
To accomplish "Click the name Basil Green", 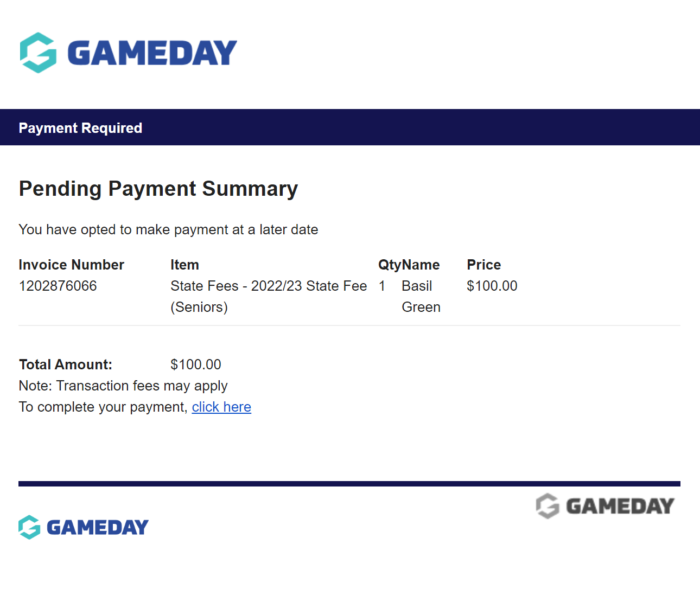I will pos(421,296).
